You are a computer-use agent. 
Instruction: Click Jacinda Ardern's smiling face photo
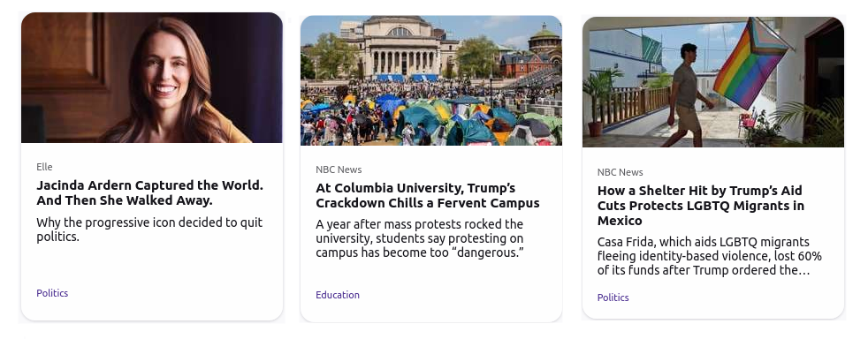[x=164, y=76]
